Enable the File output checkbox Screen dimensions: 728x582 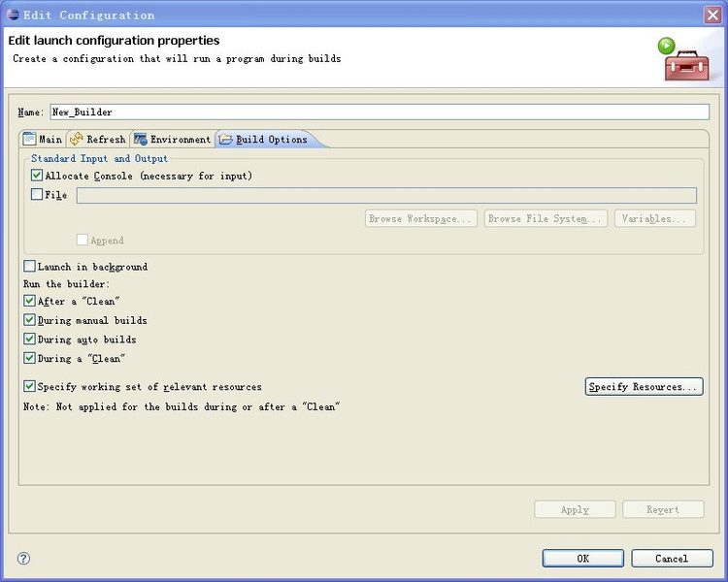(37, 194)
